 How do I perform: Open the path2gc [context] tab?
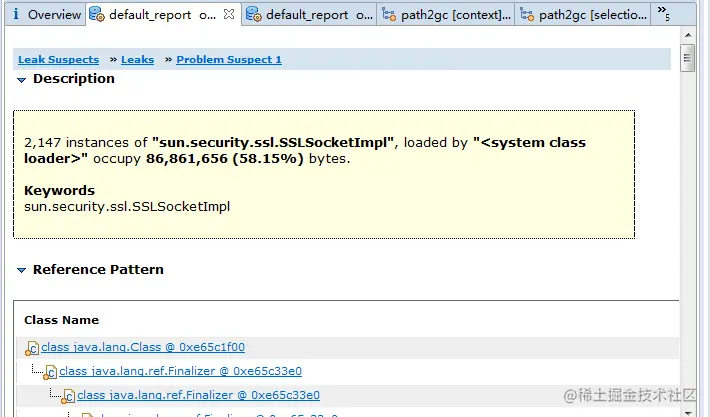point(446,14)
